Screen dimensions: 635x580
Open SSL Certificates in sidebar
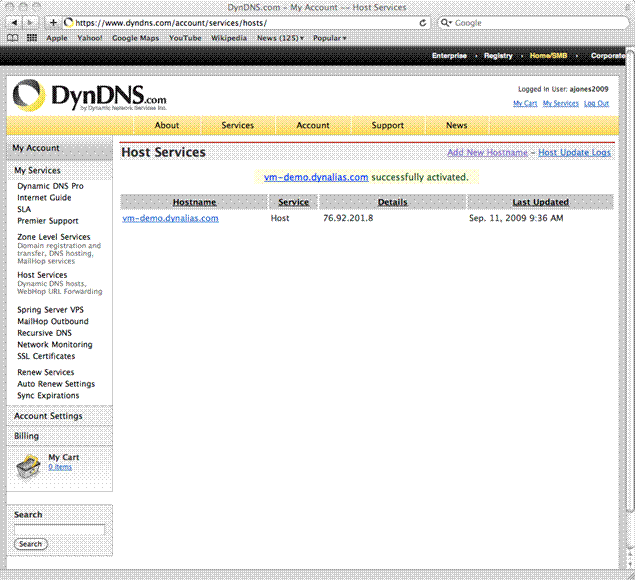(46, 356)
